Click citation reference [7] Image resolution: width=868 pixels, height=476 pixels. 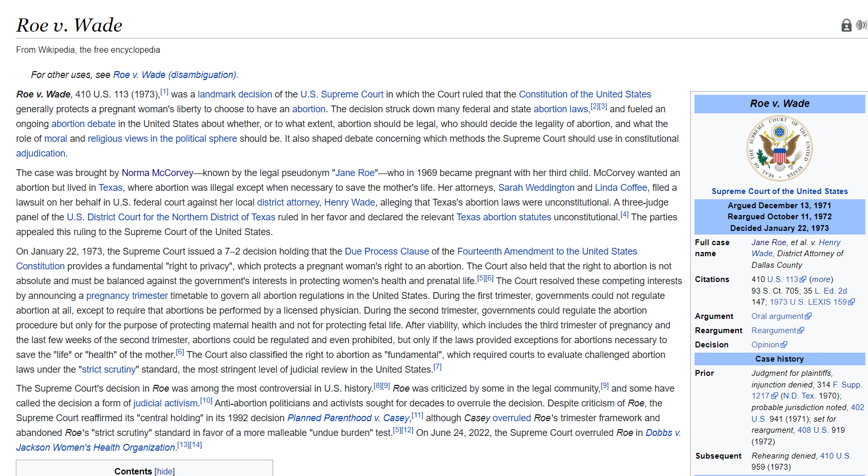point(437,367)
